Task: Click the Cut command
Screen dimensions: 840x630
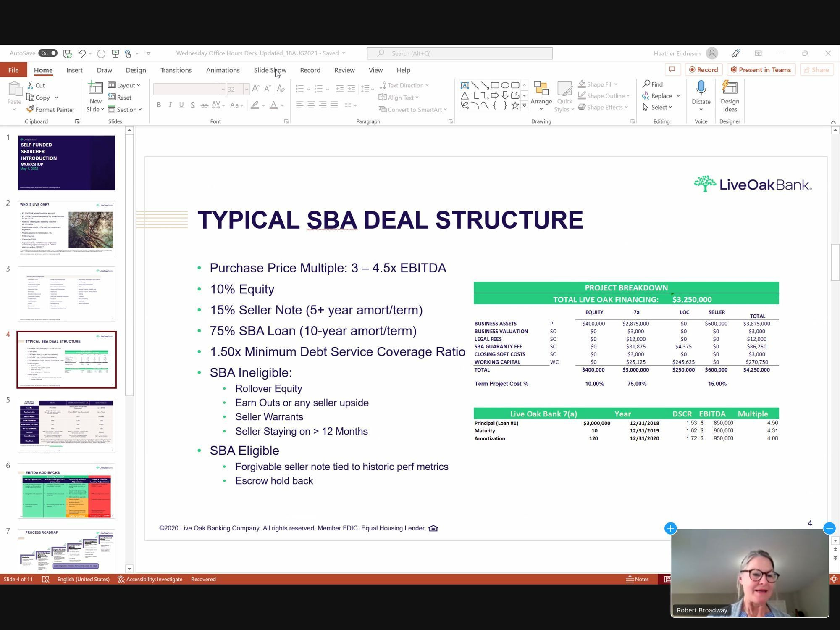Action: pyautogui.click(x=36, y=85)
